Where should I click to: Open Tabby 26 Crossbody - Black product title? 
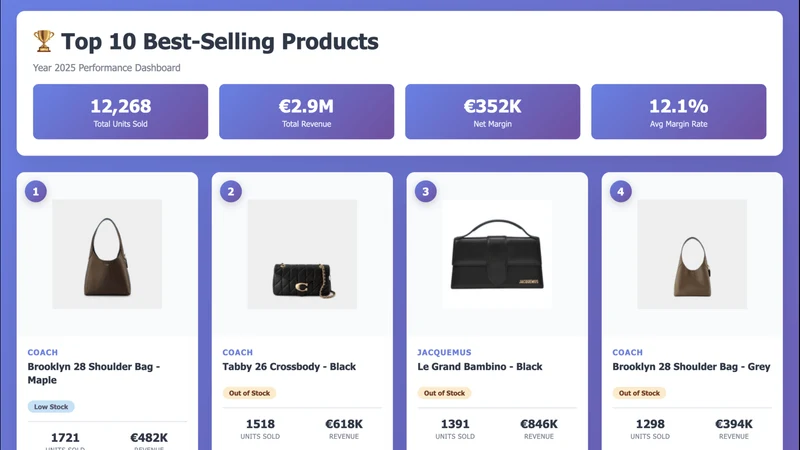click(289, 366)
